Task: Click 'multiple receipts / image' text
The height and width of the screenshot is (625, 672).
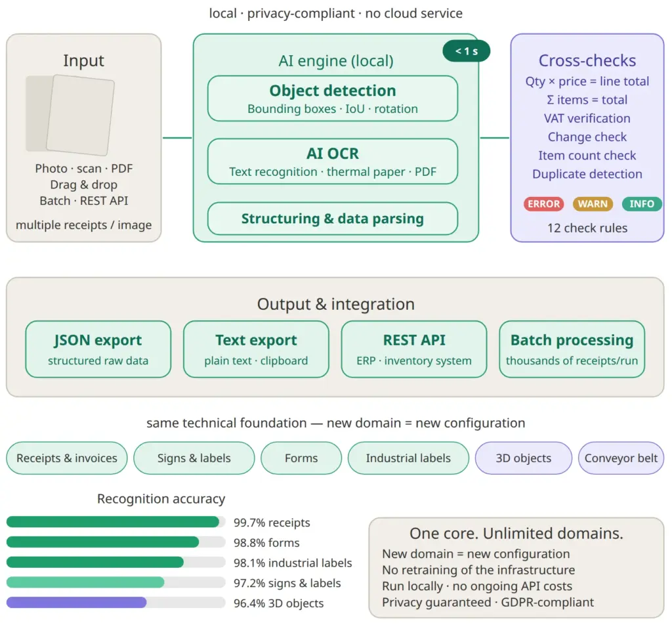Action: (x=83, y=225)
